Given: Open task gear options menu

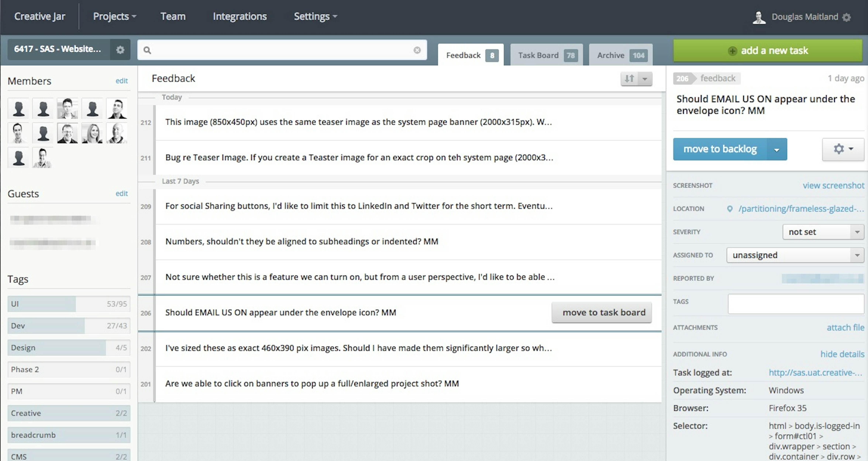Looking at the screenshot, I should (842, 149).
